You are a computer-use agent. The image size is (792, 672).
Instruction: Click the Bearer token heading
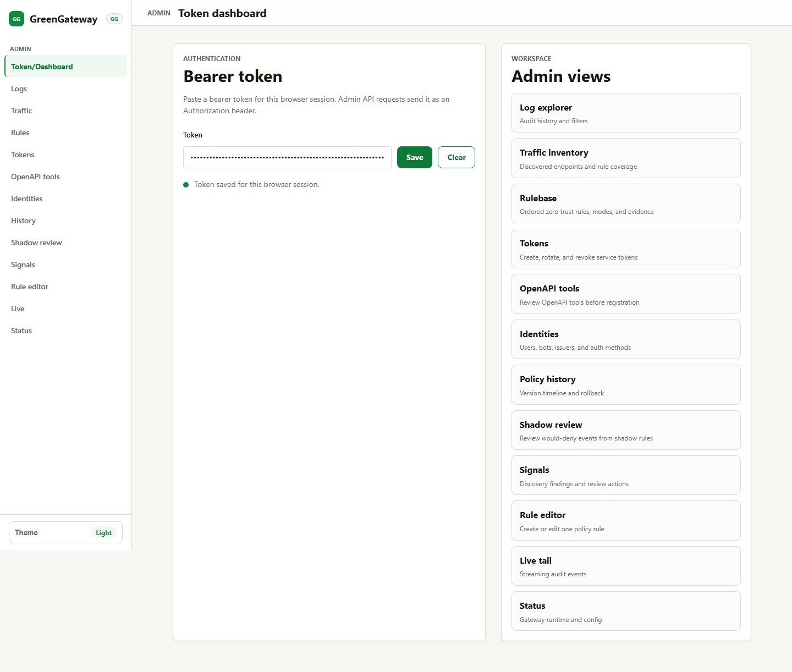233,76
